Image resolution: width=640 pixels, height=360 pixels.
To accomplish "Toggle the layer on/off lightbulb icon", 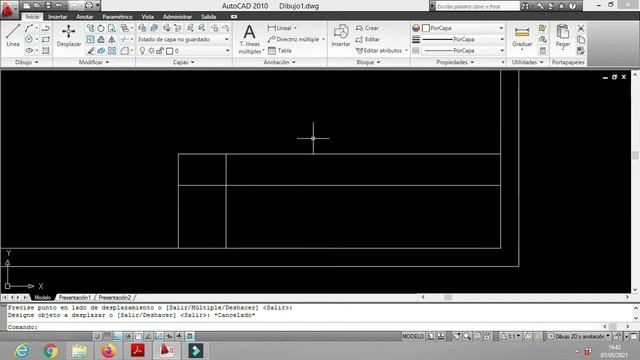I will point(142,51).
